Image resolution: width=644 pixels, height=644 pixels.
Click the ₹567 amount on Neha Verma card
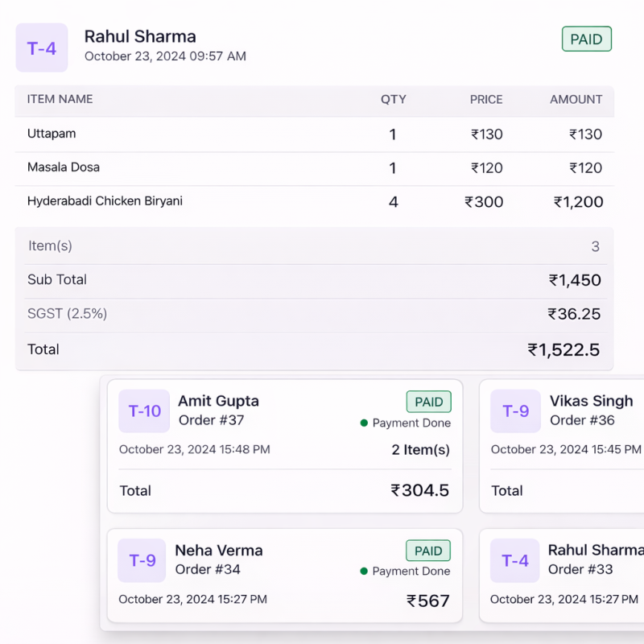click(427, 601)
